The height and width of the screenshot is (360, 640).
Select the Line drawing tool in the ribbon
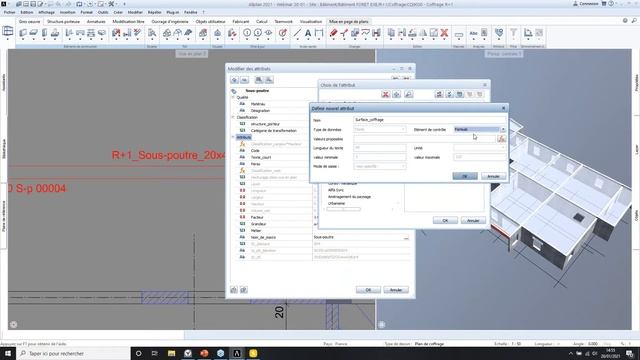click(297, 33)
